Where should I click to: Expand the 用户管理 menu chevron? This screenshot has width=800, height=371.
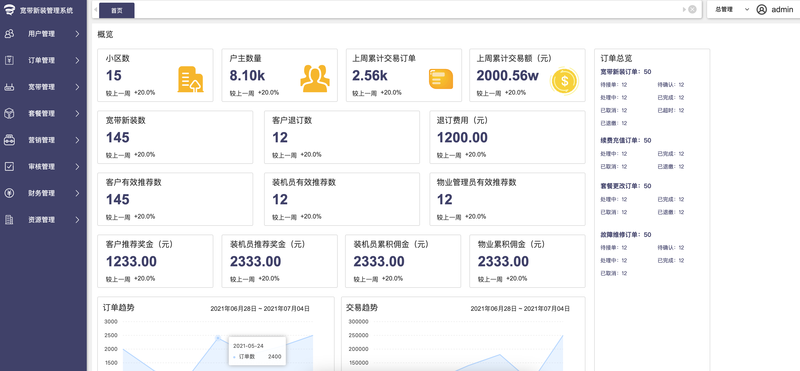(77, 34)
